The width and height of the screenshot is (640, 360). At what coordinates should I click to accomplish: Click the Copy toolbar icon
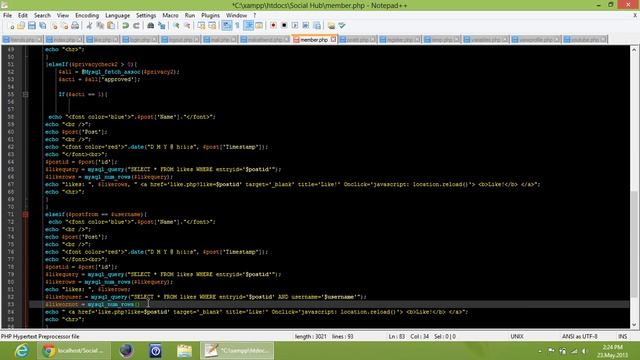point(100,25)
